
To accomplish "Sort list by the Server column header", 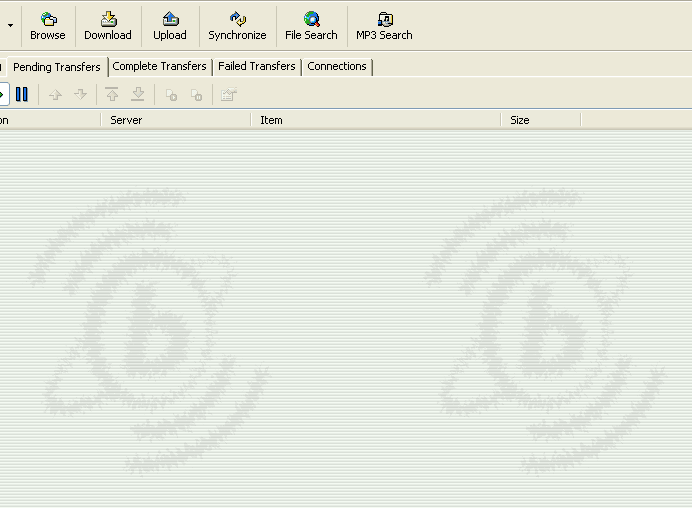I will click(x=175, y=120).
